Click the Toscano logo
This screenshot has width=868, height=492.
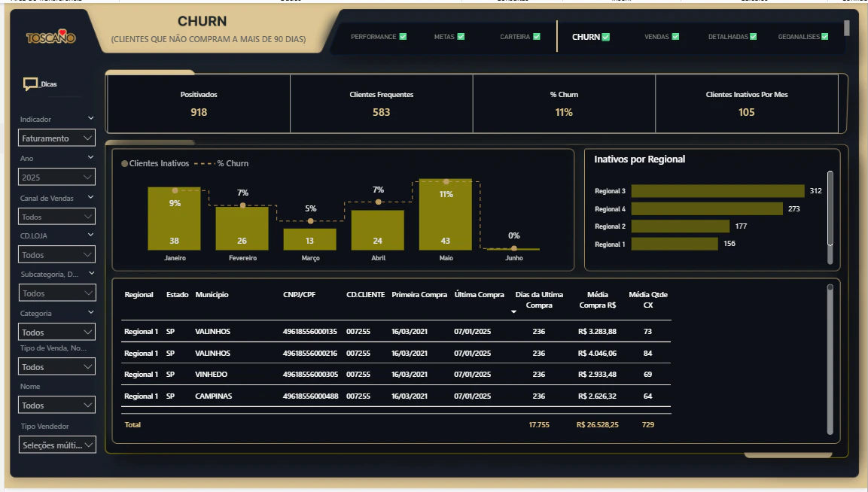50,37
